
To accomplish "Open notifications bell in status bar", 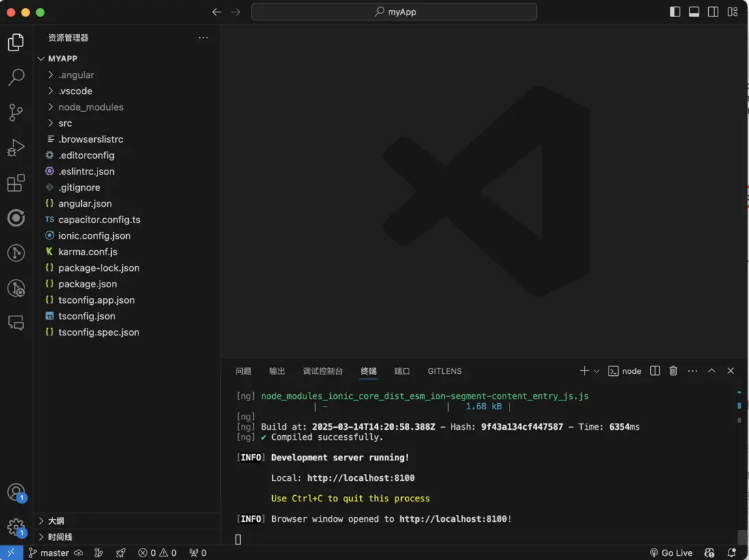I will [732, 552].
